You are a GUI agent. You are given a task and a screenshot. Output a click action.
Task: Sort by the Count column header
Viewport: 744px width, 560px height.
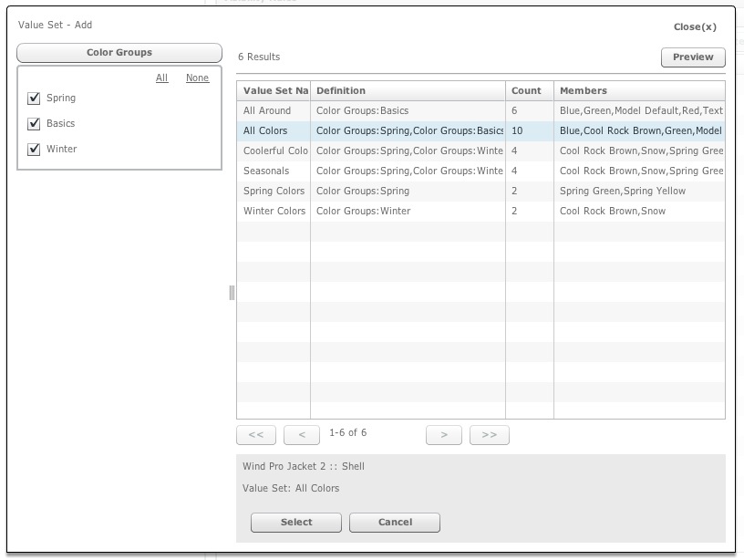click(x=527, y=90)
